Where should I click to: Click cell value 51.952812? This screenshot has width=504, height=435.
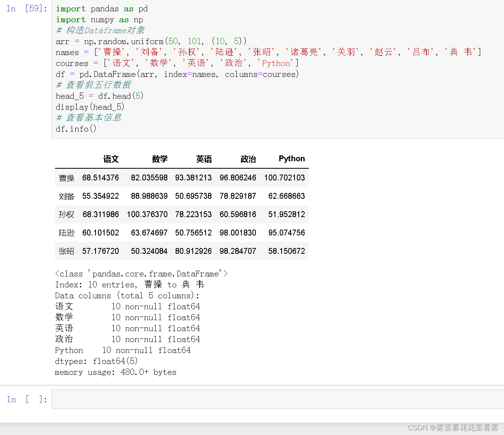pos(287,214)
